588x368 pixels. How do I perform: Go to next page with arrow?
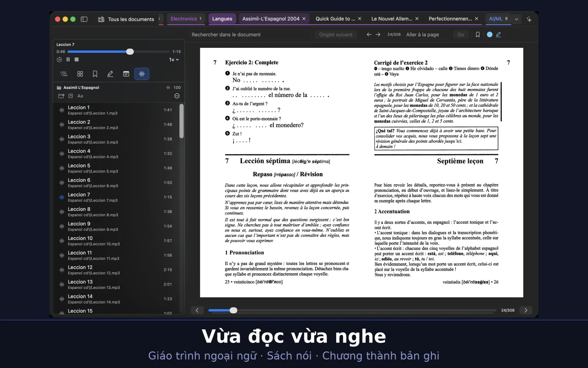[x=526, y=310]
